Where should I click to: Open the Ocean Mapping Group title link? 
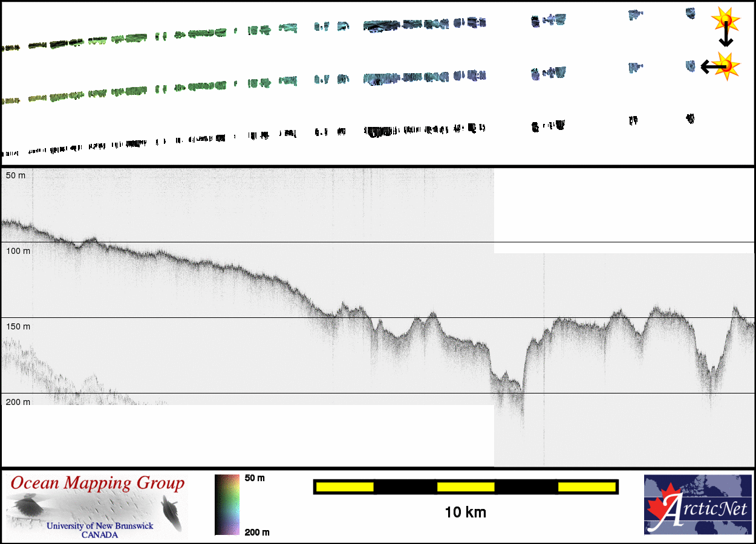coord(97,484)
